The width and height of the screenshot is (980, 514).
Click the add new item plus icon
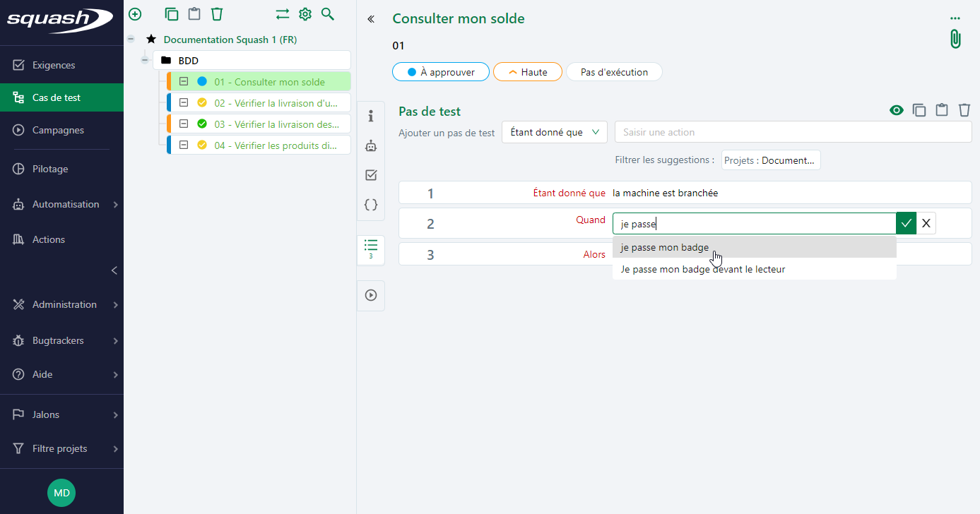coord(135,14)
